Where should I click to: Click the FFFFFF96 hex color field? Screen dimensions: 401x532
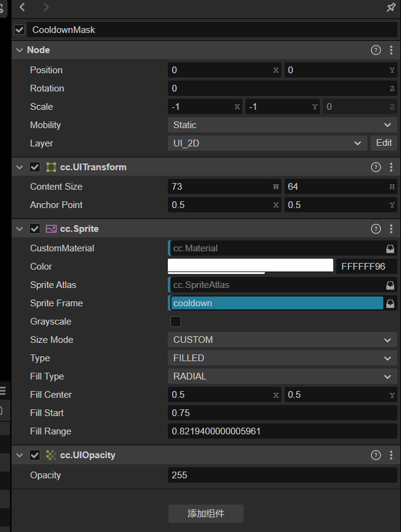coord(366,267)
